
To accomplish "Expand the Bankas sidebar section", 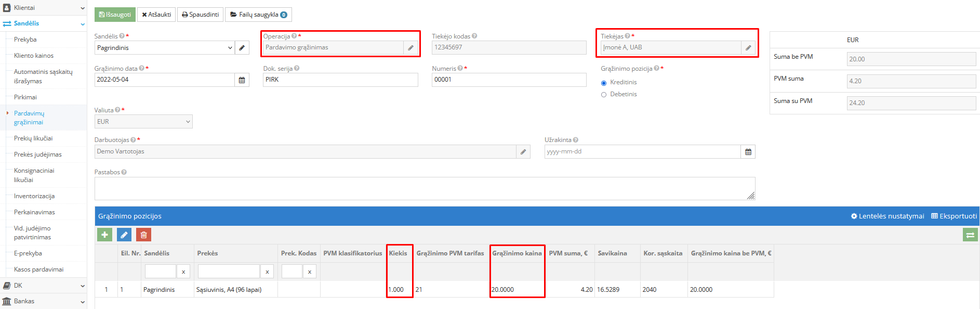I will coord(43,301).
